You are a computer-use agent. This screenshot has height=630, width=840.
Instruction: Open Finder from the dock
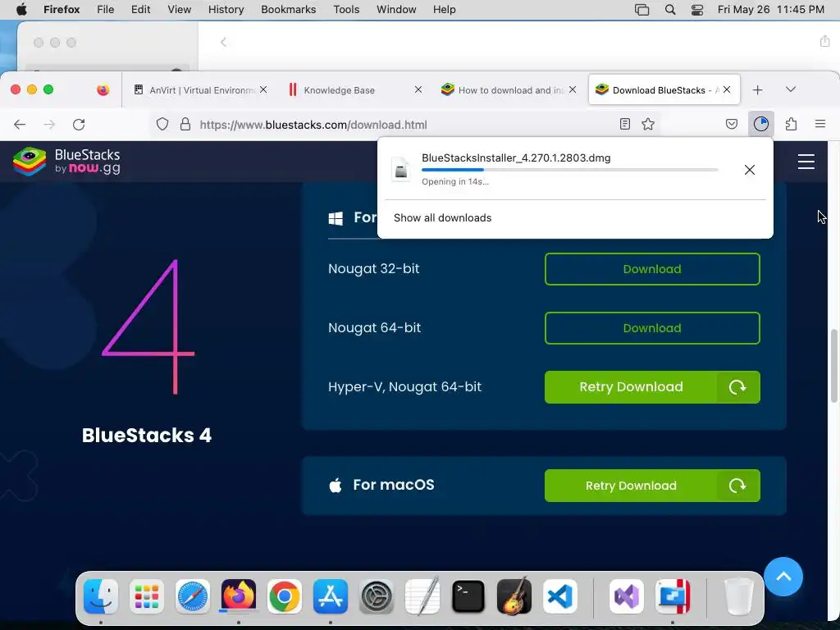[101, 596]
